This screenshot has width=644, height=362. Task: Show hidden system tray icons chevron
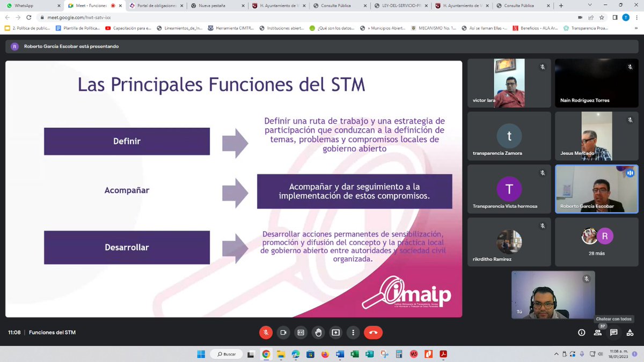555,354
